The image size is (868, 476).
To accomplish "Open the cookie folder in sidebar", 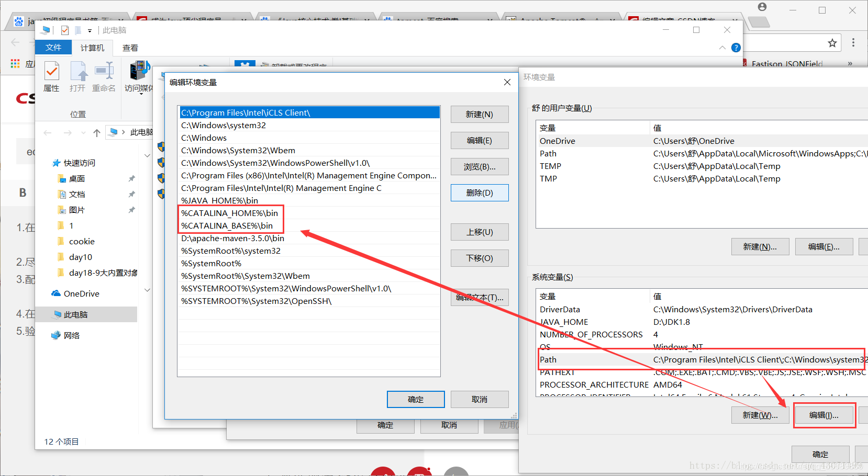I will 82,242.
